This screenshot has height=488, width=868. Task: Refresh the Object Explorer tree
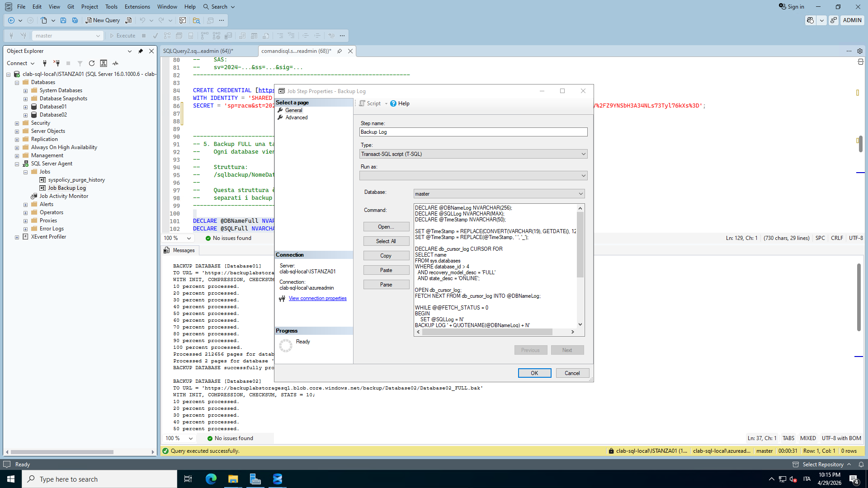point(92,63)
